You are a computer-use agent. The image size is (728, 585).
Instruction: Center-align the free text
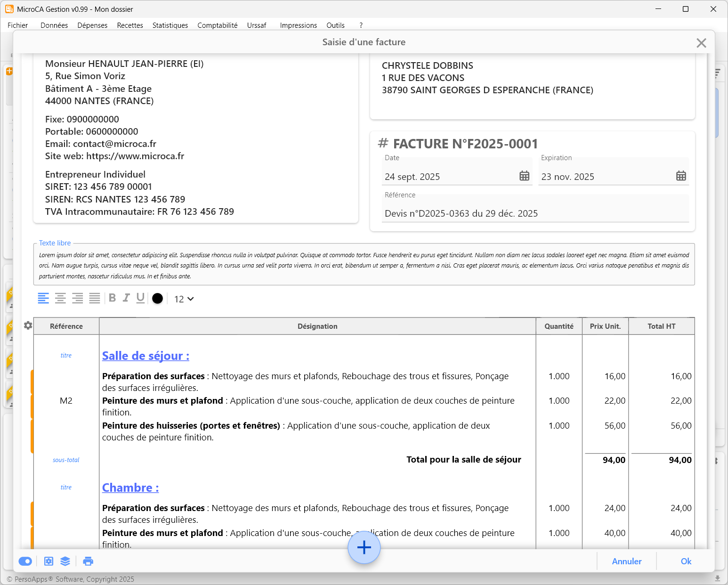pyautogui.click(x=60, y=298)
